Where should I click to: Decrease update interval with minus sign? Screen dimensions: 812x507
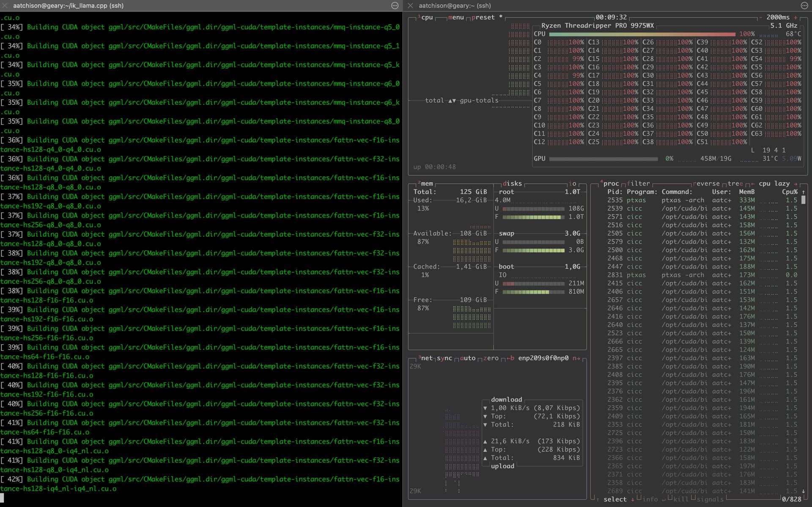pos(761,17)
